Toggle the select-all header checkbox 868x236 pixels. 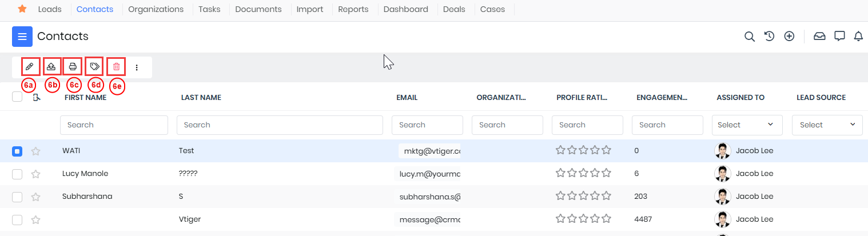point(17,97)
